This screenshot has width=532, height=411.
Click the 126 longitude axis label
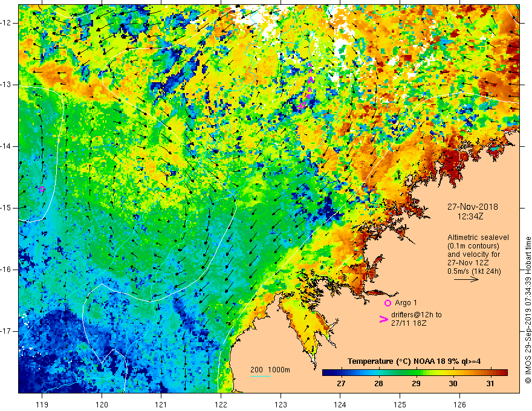(x=459, y=404)
